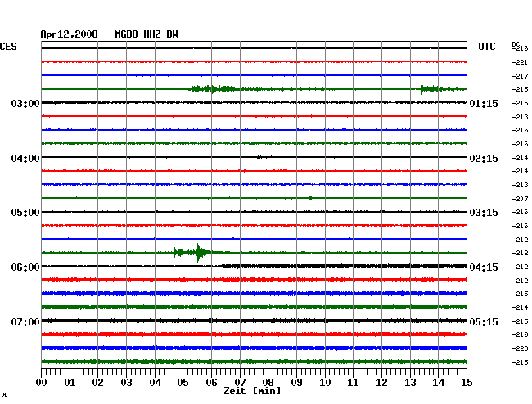Viewport: 532px width, 404px height.
Task: Pick the 15 minute axis label on Zeit axis
Action: 467,382
